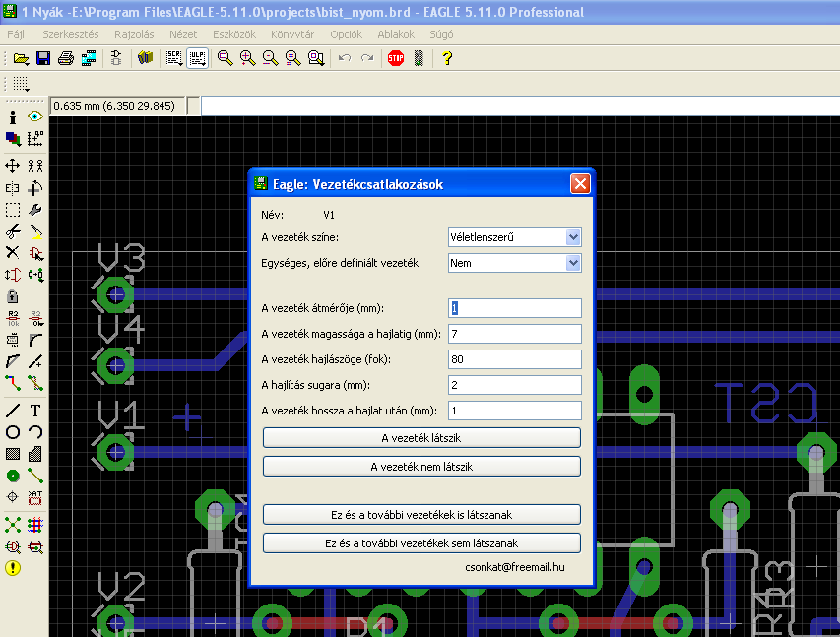The height and width of the screenshot is (637, 840).
Task: Click 'Ez és a további vezetékek sem látszanak'
Action: click(x=421, y=542)
